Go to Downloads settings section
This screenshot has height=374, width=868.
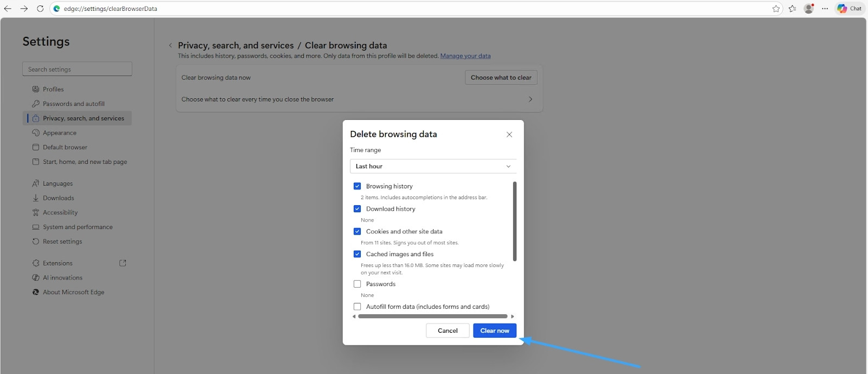click(58, 198)
